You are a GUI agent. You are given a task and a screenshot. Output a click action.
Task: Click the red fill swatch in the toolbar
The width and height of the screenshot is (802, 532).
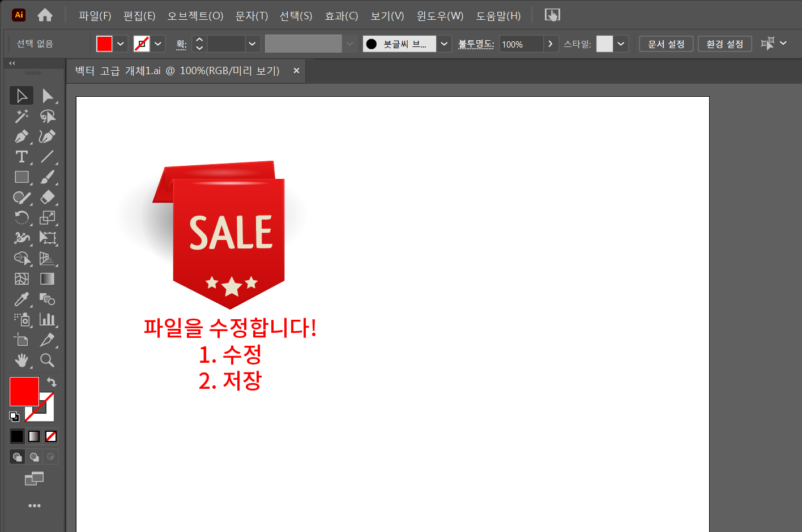24,391
